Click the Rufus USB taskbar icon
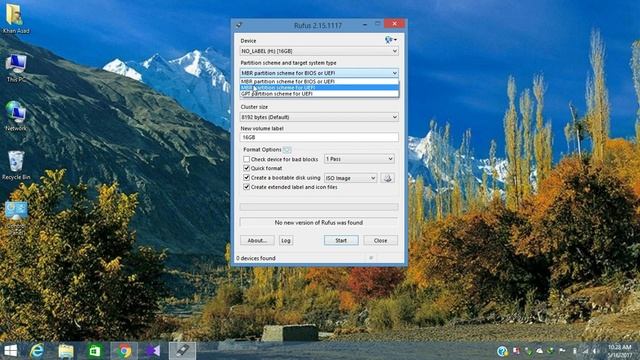640x360 pixels. point(182,351)
